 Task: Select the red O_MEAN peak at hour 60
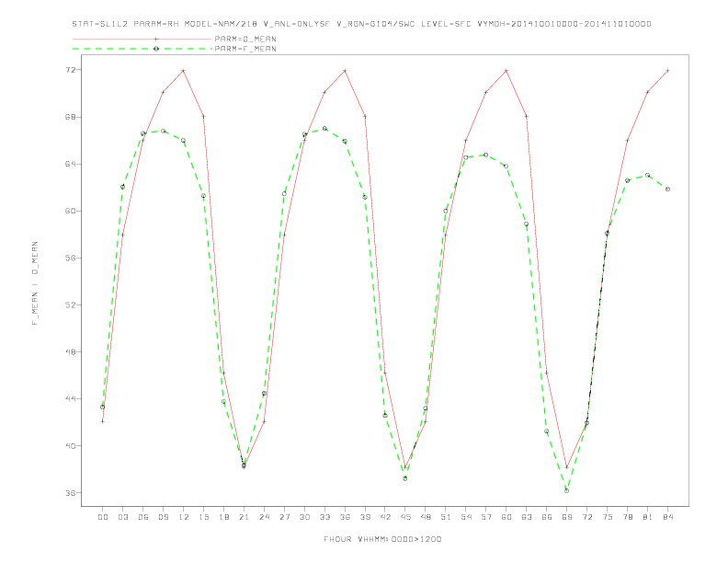[506, 71]
